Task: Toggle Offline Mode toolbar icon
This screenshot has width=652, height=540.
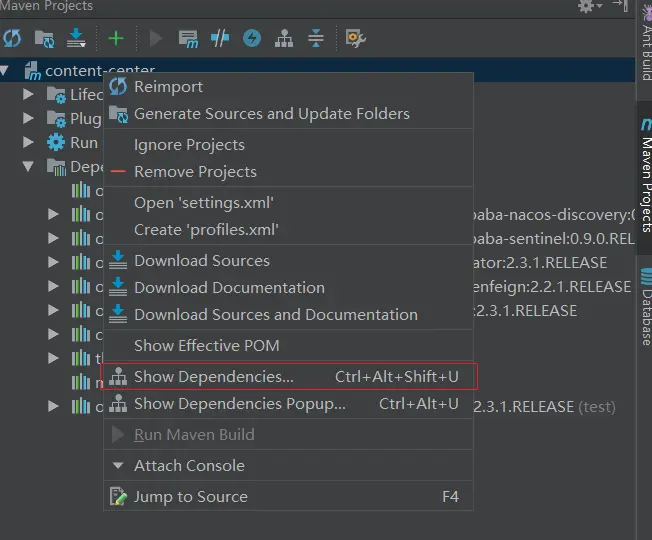Action: click(220, 38)
